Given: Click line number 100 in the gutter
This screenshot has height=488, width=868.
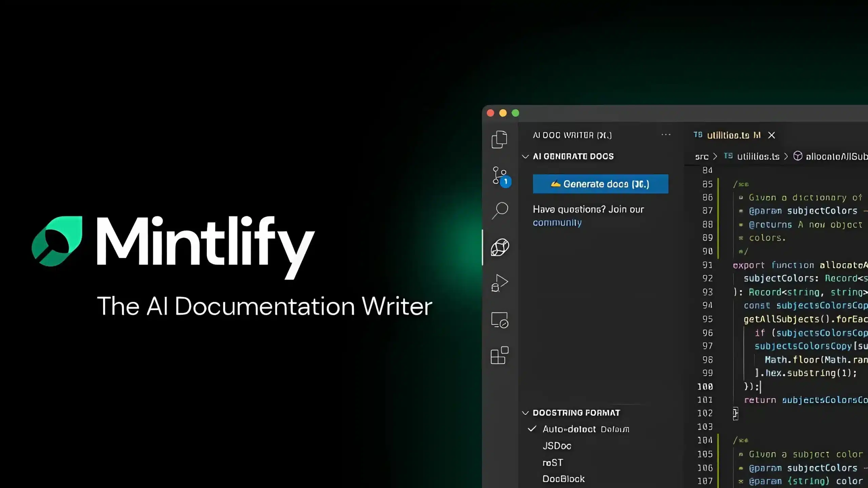Looking at the screenshot, I should click(x=705, y=386).
